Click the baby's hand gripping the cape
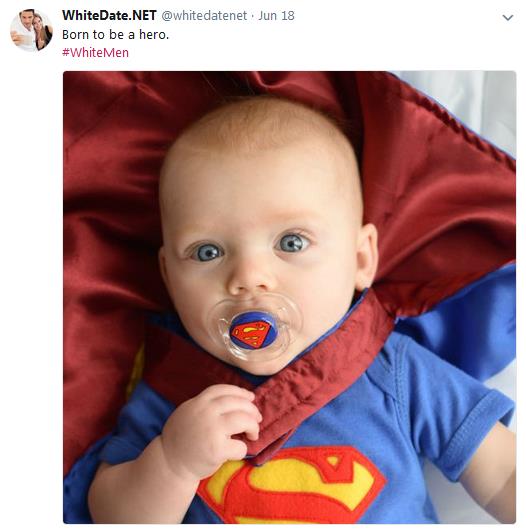The height and width of the screenshot is (530, 526). click(x=212, y=429)
